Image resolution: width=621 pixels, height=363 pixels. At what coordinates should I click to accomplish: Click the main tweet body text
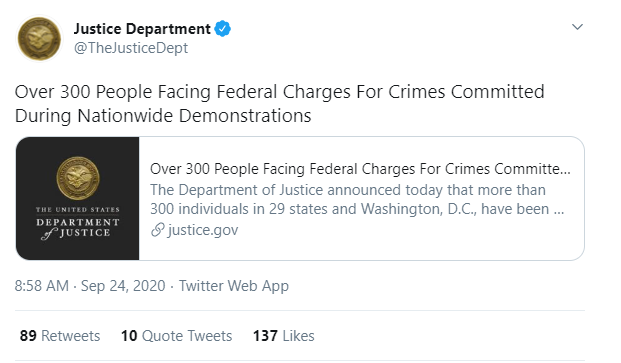tap(280, 104)
